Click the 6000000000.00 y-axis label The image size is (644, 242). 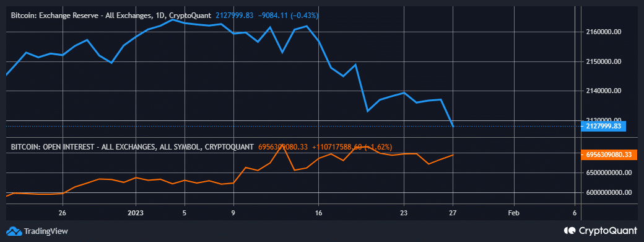pyautogui.click(x=609, y=192)
